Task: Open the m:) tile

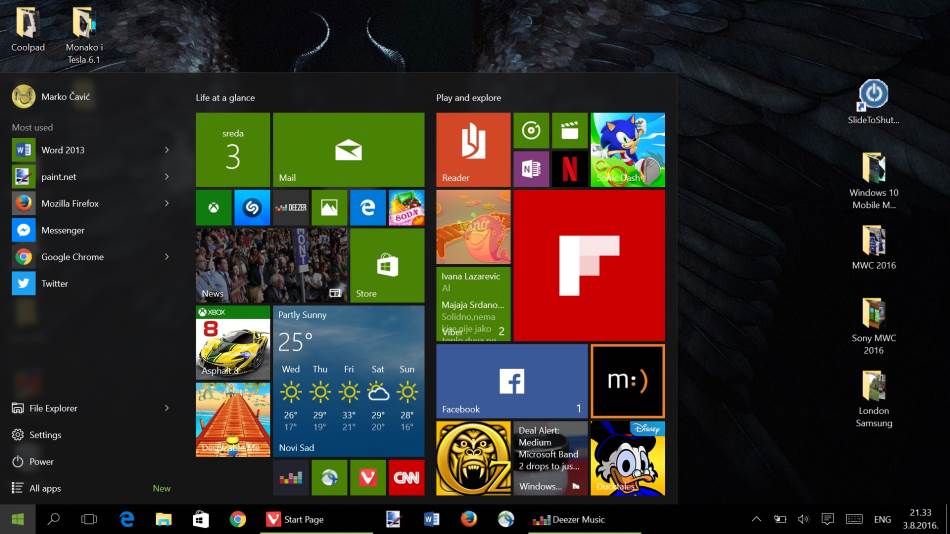Action: click(628, 381)
